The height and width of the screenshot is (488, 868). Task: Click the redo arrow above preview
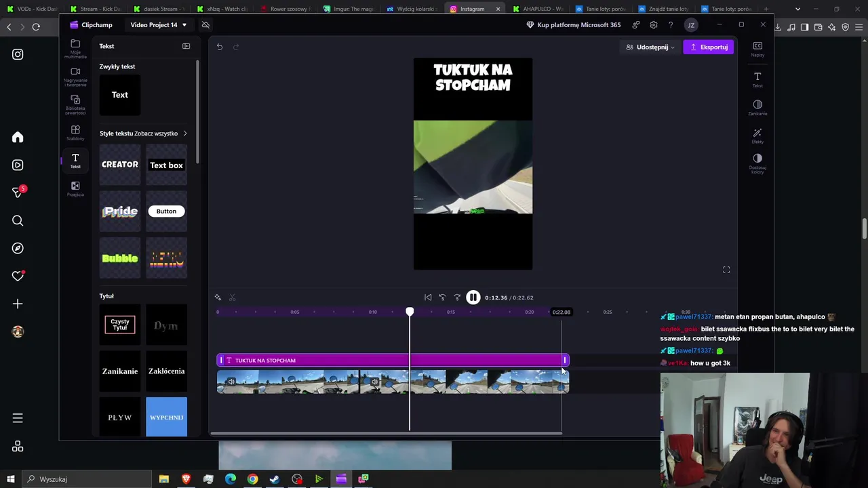coord(236,47)
